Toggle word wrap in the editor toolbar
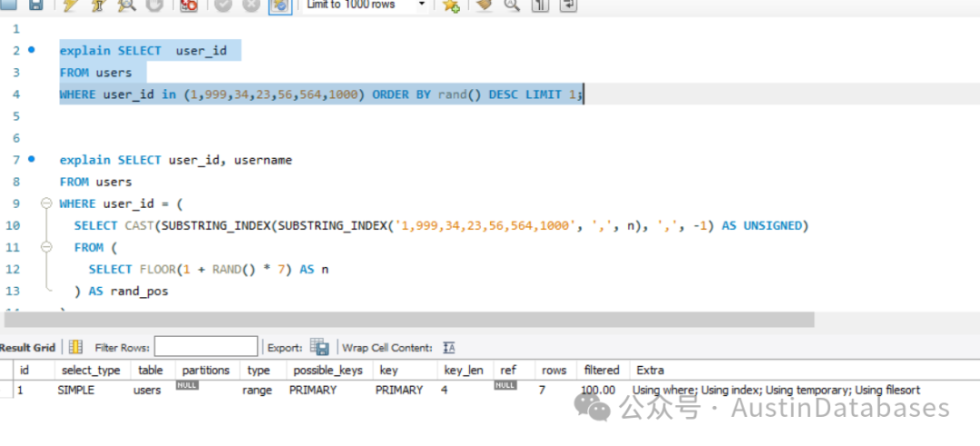The image size is (980, 446). (568, 5)
